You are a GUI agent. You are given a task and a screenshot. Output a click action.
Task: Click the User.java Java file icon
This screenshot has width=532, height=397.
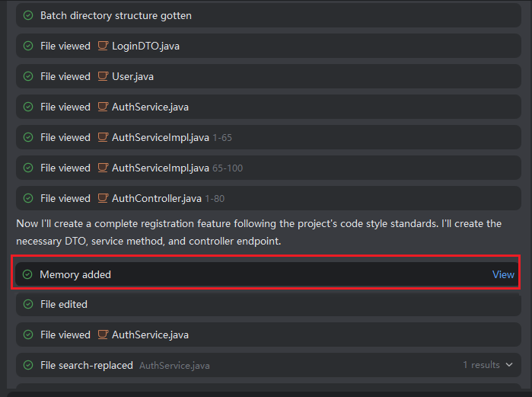pyautogui.click(x=103, y=76)
